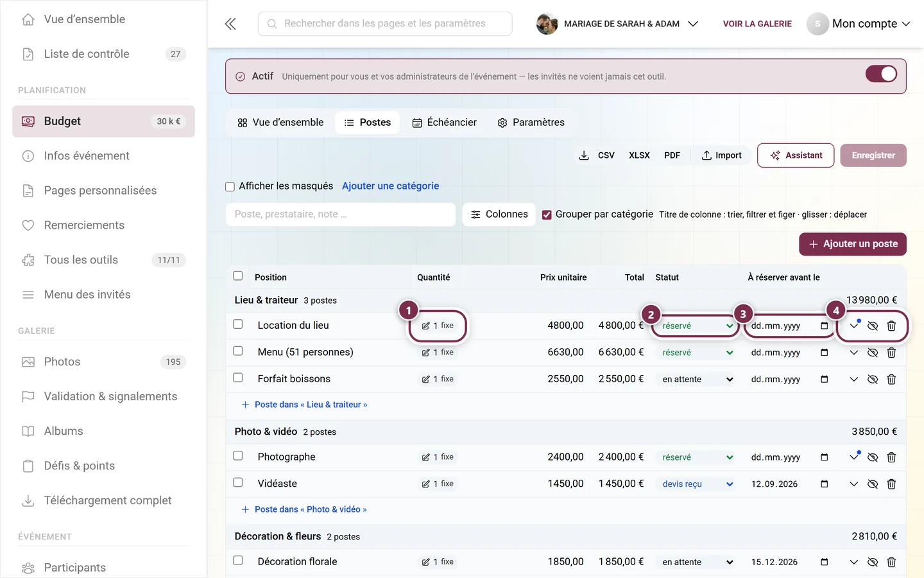Go to the Vue d'ensemble budget tab
This screenshot has width=924, height=578.
pos(280,123)
